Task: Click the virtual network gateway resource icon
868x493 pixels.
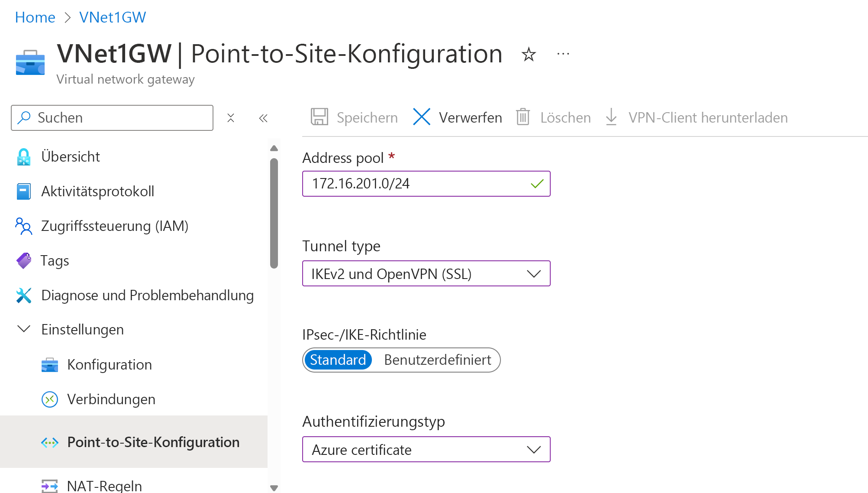Action: click(x=30, y=63)
